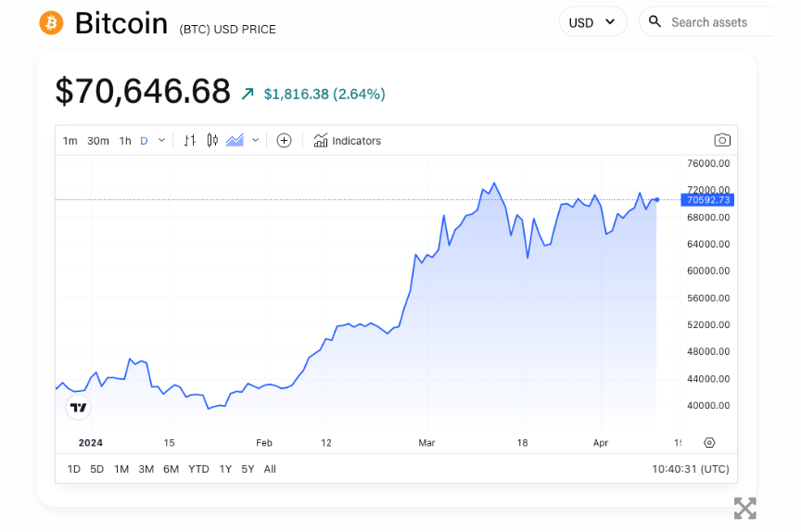Click the Search assets input field
This screenshot has height=532, width=801.
[718, 22]
